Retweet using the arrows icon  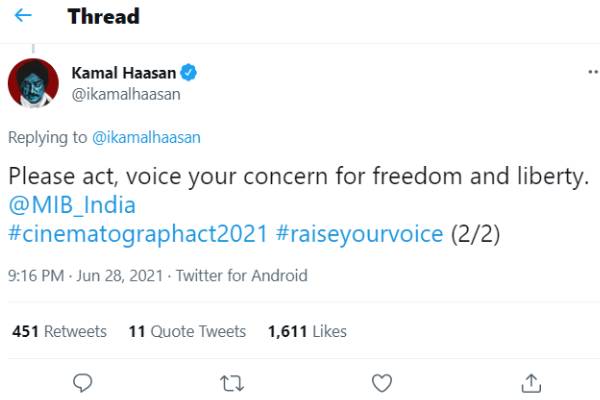232,383
